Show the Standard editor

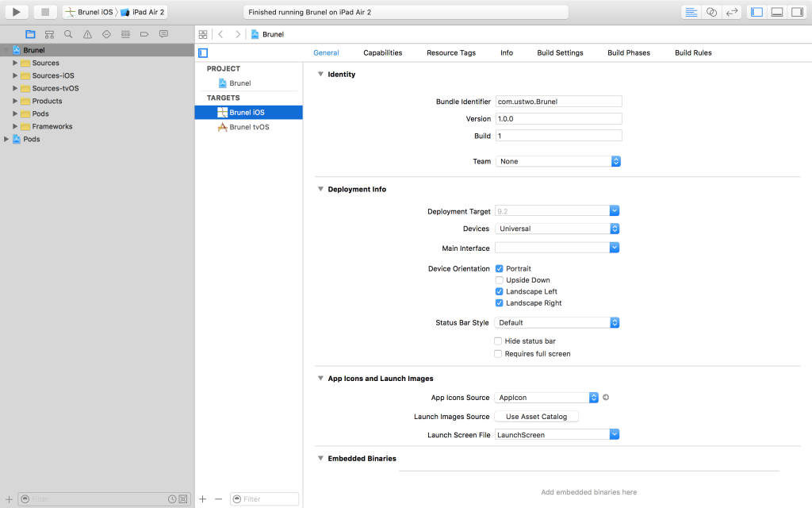coord(691,12)
